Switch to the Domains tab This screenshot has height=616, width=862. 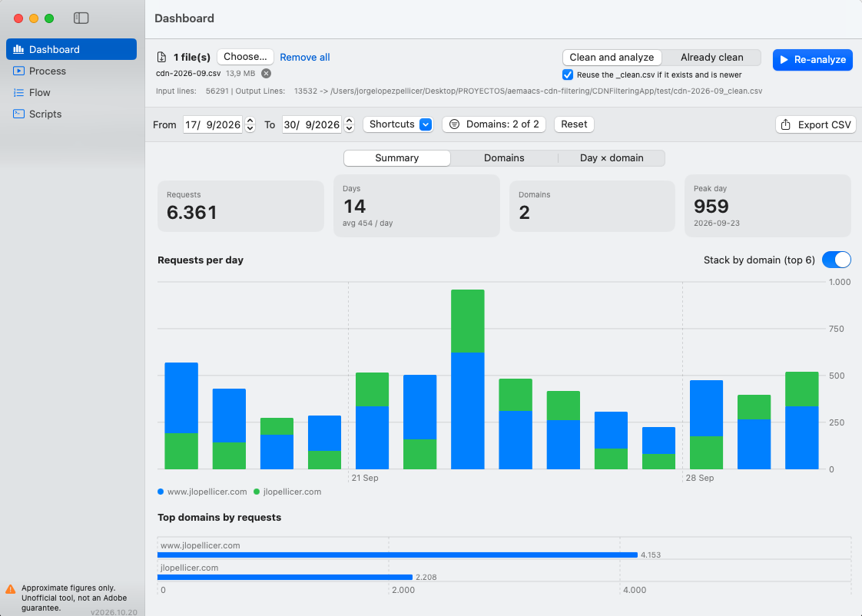click(x=504, y=157)
